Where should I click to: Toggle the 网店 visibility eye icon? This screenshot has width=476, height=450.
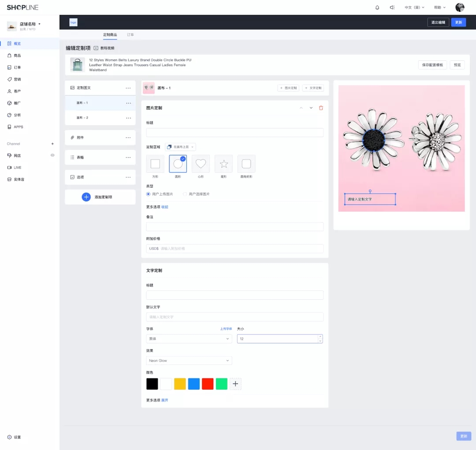point(52,156)
